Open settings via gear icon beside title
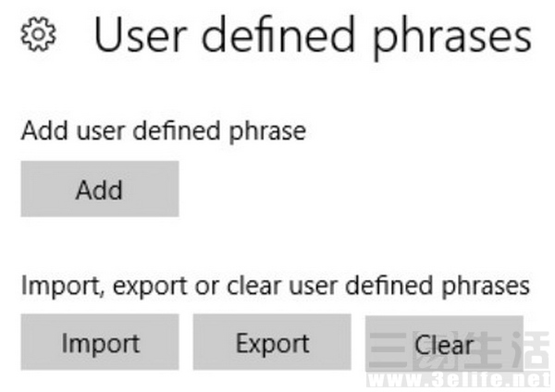This screenshot has width=555, height=392. [x=39, y=36]
